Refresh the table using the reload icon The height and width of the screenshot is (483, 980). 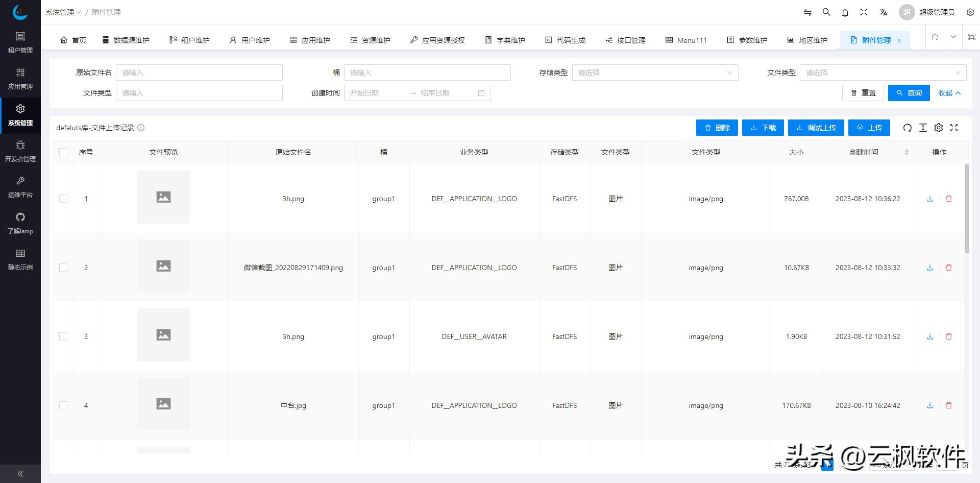pos(907,128)
